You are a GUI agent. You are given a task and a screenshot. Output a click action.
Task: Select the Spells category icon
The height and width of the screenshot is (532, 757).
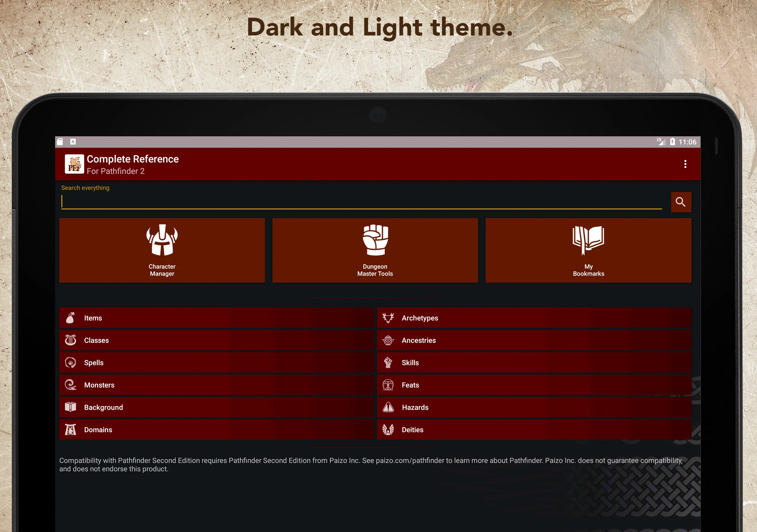tap(72, 362)
